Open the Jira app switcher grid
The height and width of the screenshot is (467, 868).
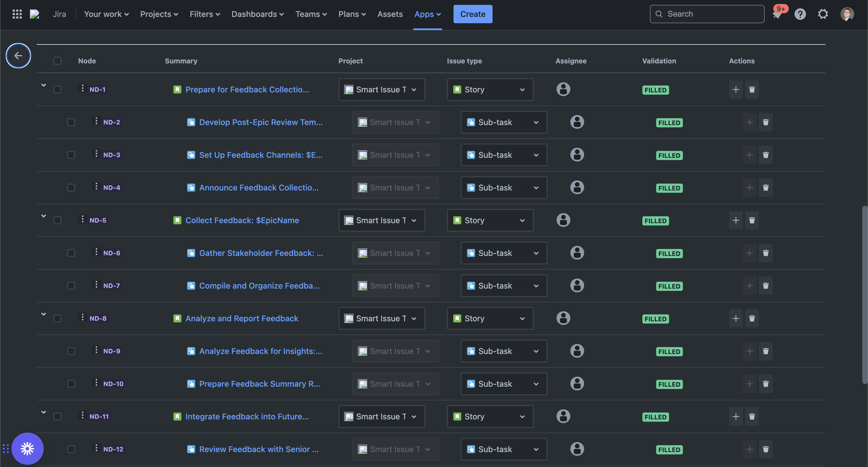17,14
